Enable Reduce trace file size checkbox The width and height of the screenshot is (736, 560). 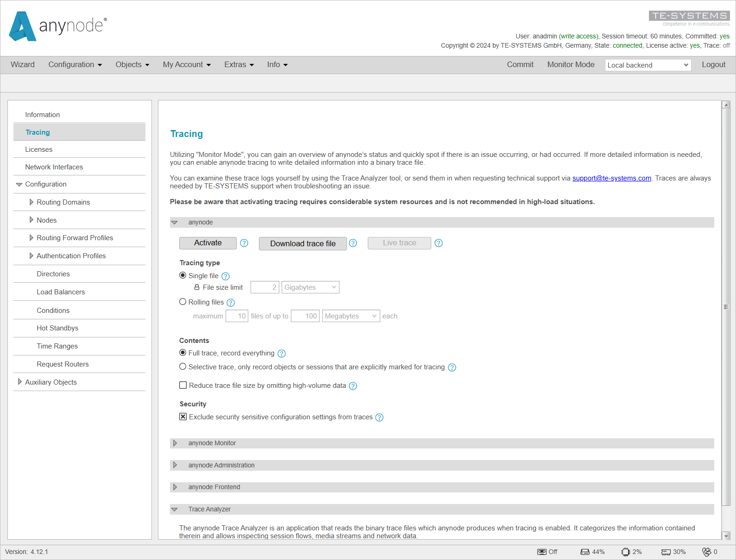[183, 385]
